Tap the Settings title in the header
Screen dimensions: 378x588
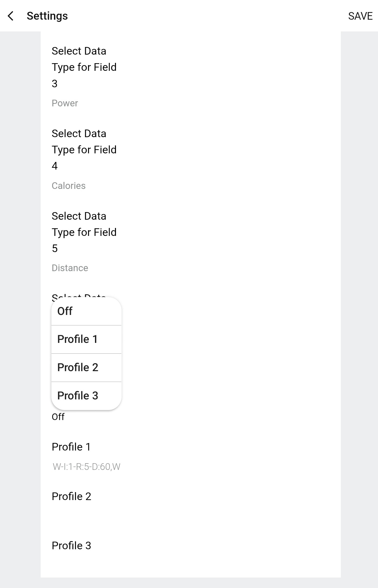point(47,16)
